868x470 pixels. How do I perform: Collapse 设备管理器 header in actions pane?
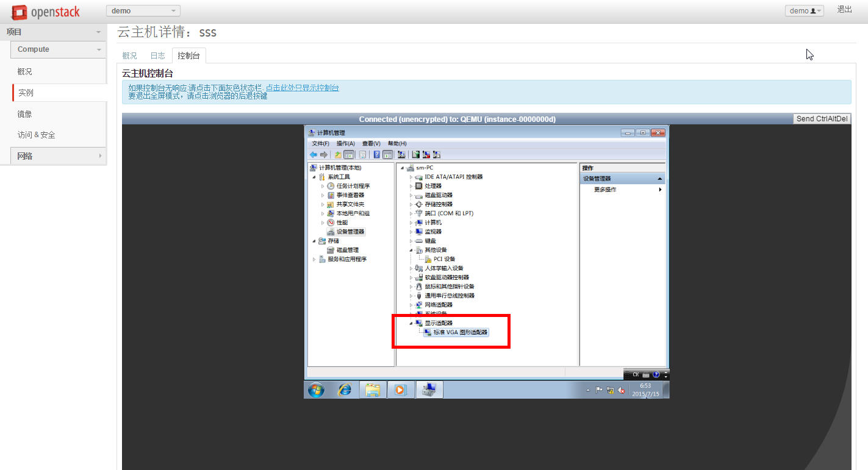pos(622,179)
